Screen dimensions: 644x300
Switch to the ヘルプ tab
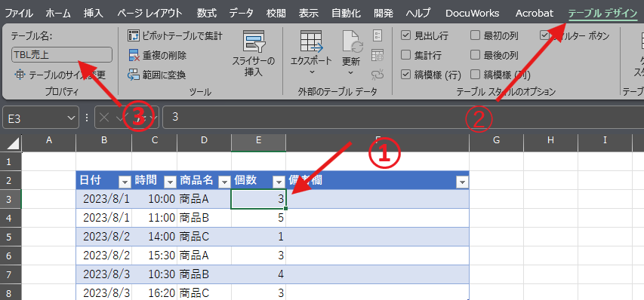click(x=418, y=13)
